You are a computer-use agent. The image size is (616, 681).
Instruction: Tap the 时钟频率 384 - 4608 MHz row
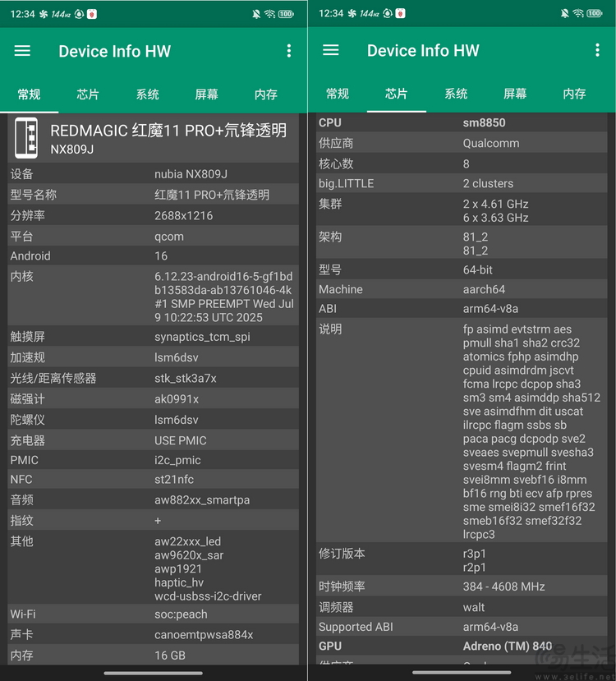click(x=462, y=587)
